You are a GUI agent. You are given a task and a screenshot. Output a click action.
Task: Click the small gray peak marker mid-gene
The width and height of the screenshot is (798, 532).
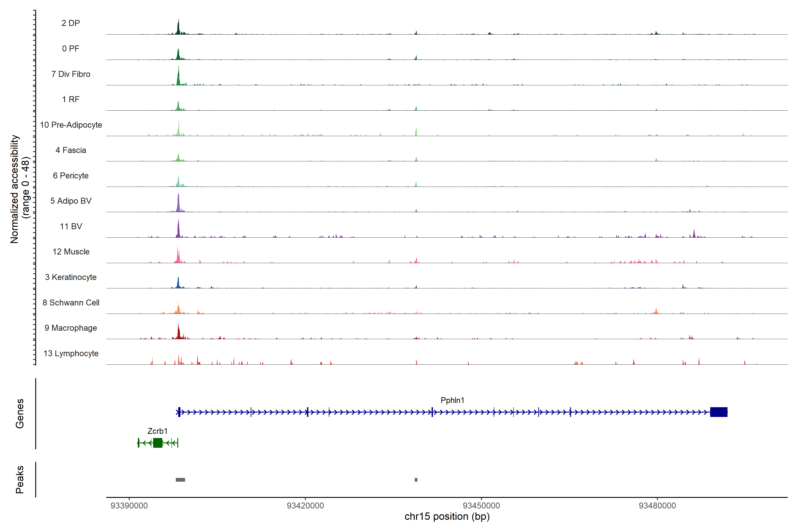pos(416,480)
